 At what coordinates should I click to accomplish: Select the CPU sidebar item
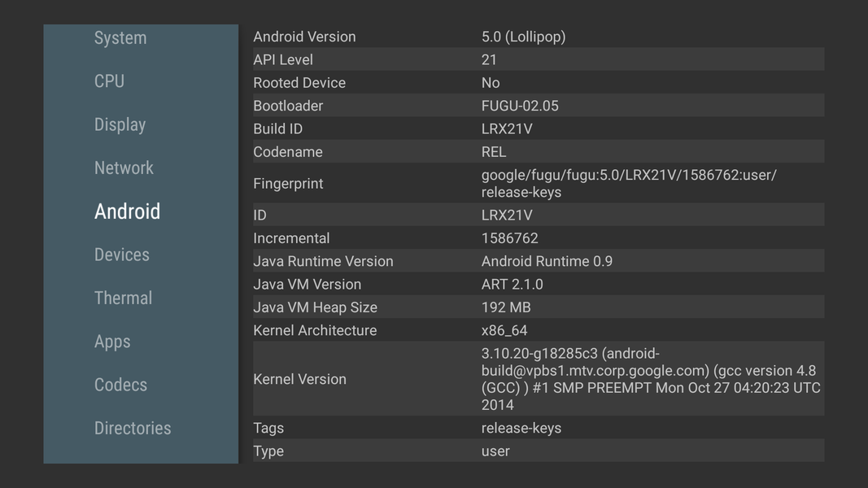pos(109,81)
